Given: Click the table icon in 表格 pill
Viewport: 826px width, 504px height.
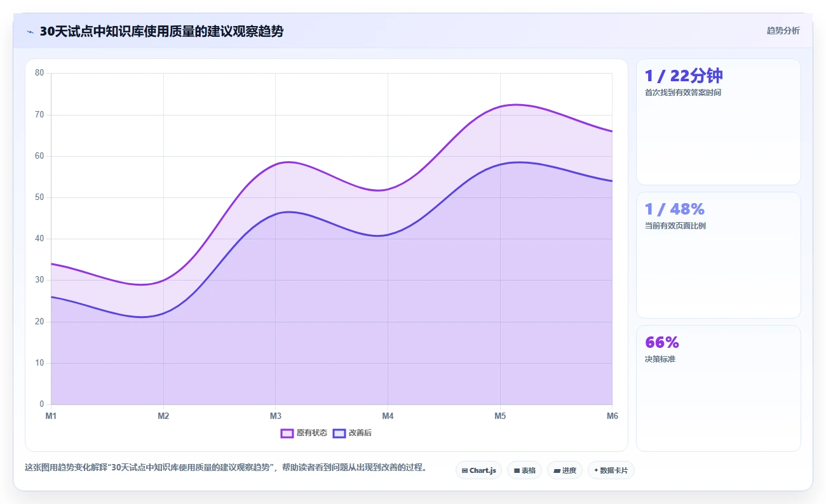Looking at the screenshot, I should pos(517,470).
